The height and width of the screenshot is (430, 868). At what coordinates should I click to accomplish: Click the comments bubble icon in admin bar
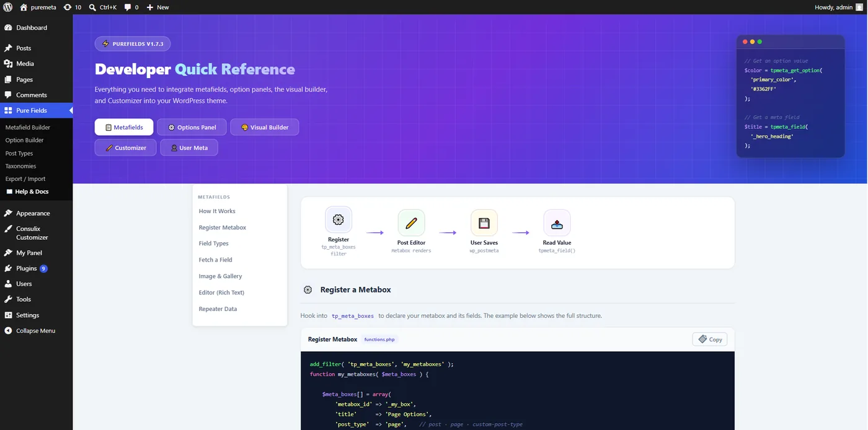[128, 7]
